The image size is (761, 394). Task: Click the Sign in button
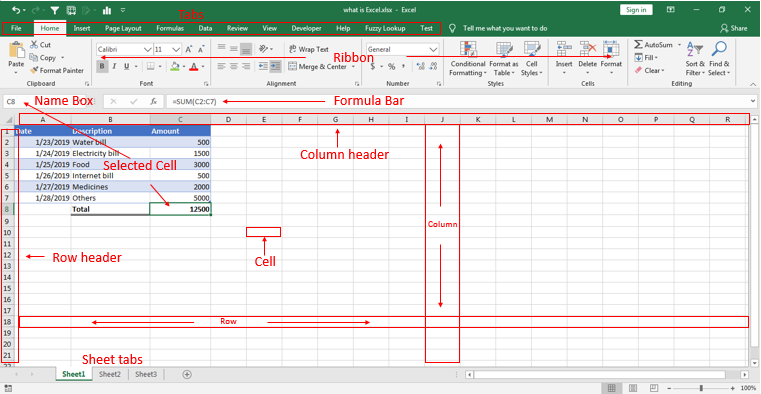[636, 10]
